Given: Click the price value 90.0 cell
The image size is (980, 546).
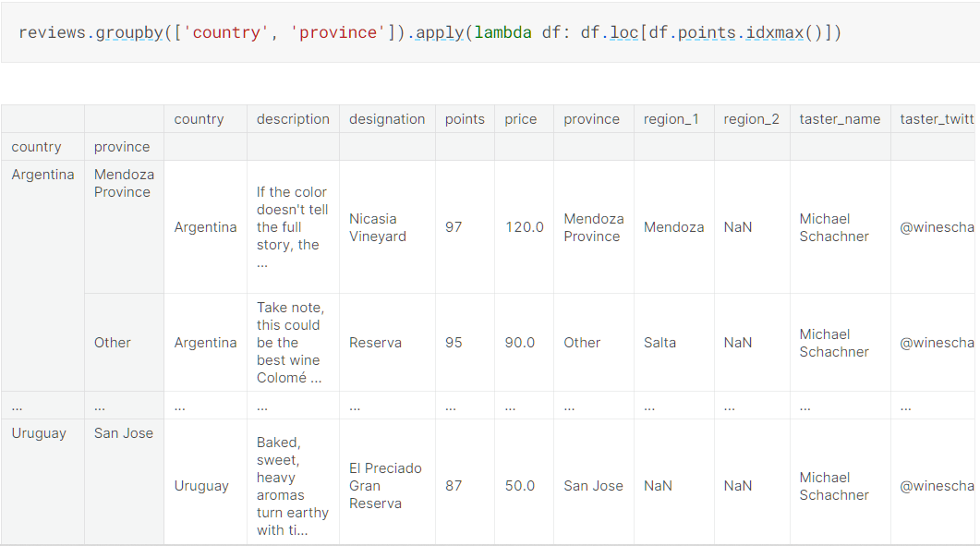Looking at the screenshot, I should (x=520, y=343).
